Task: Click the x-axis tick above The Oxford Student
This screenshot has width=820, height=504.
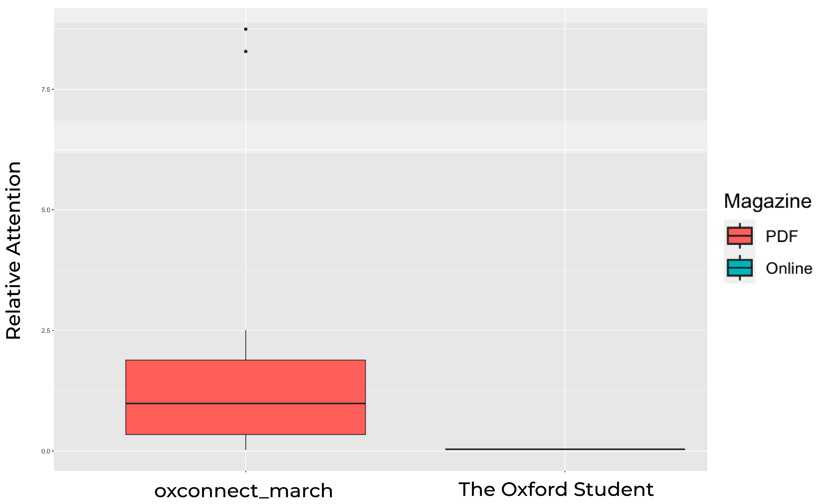Action: pyautogui.click(x=565, y=471)
